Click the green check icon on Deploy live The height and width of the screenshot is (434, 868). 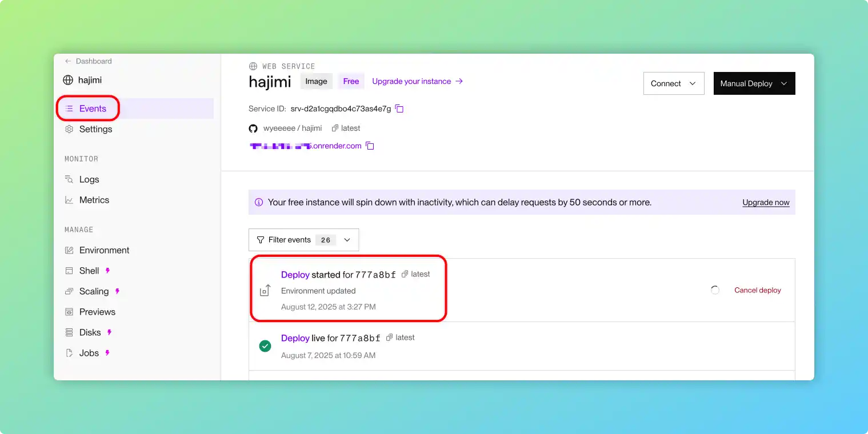pyautogui.click(x=265, y=346)
